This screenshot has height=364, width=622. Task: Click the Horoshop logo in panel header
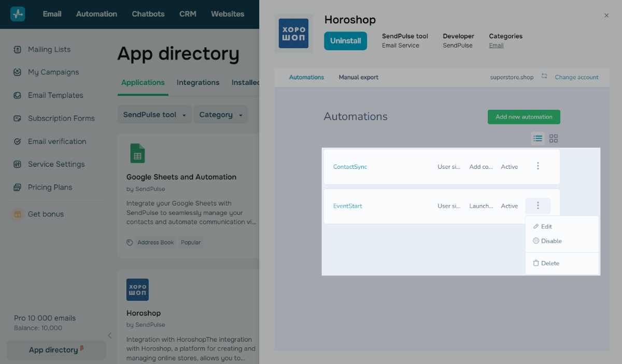coord(293,34)
